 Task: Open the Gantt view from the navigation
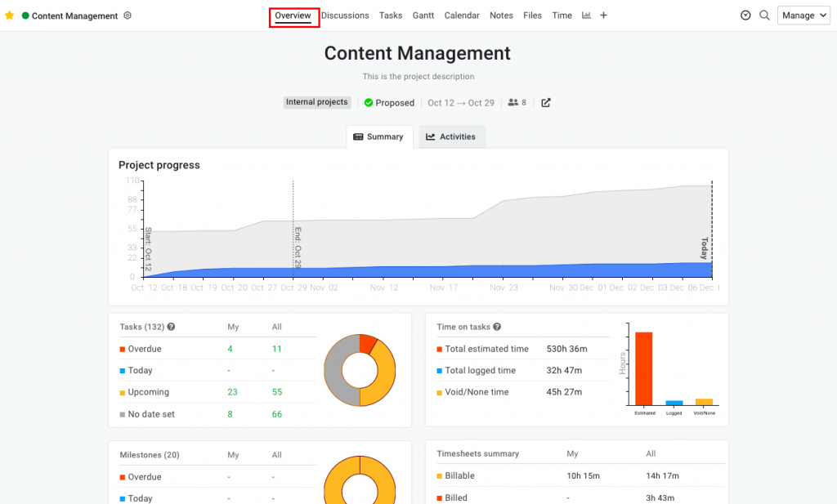423,15
